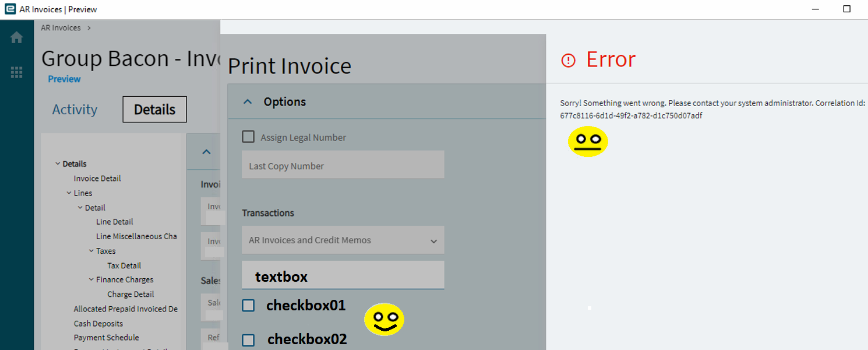Check checkbox02 in Print Invoice options
Image resolution: width=868 pixels, height=350 pixels.
pos(248,339)
